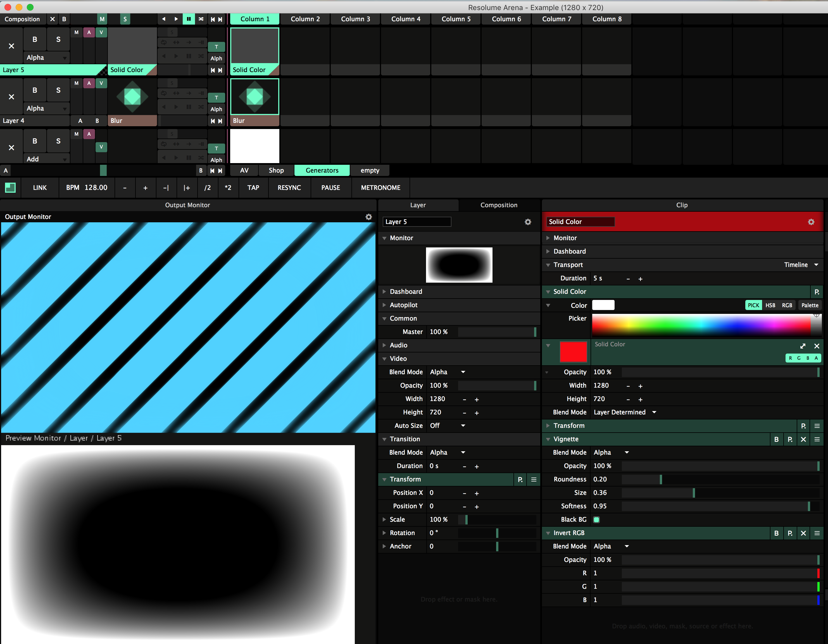Toggle composition master M button
The width and height of the screenshot is (828, 644).
[102, 19]
